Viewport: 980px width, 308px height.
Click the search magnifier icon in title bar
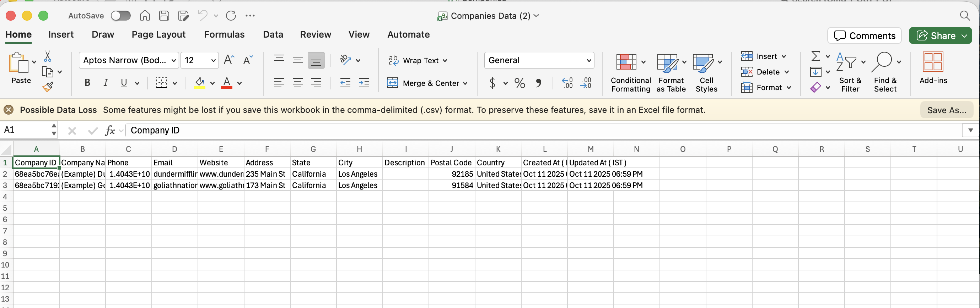coord(965,16)
